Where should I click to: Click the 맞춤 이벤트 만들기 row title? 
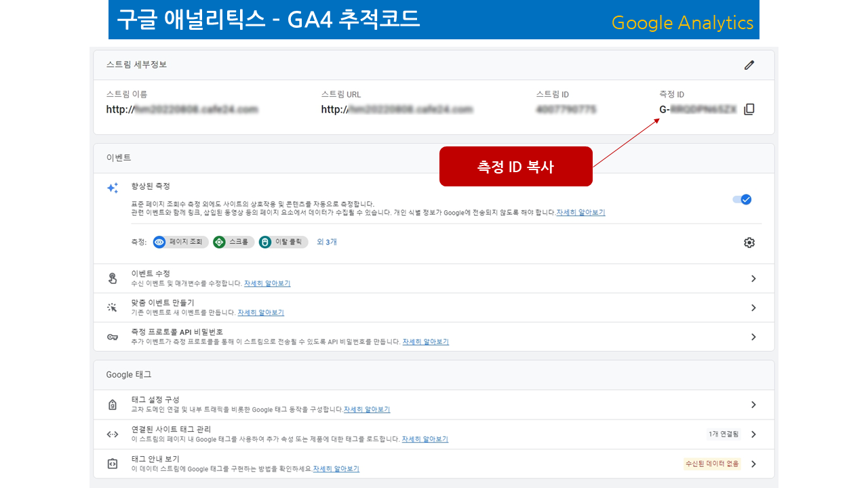163,303
